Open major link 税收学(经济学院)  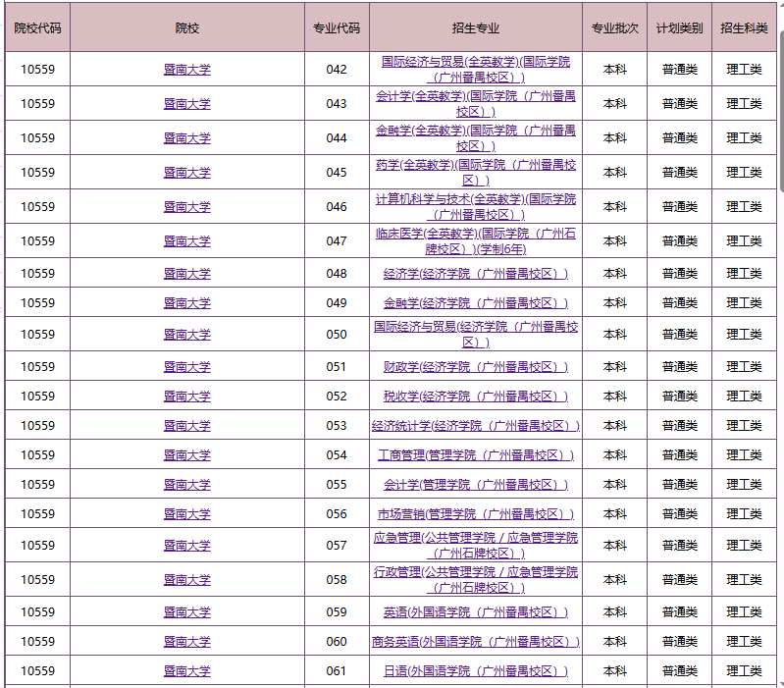tap(476, 397)
